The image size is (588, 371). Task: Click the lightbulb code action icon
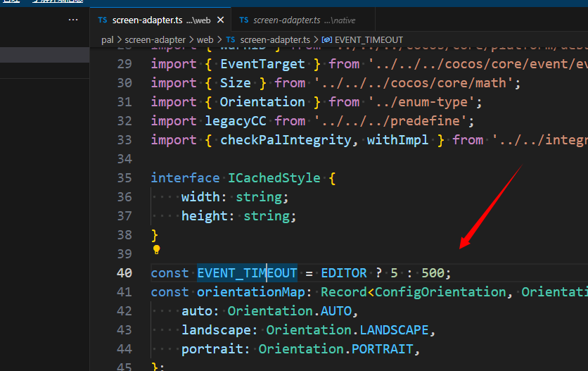click(156, 249)
